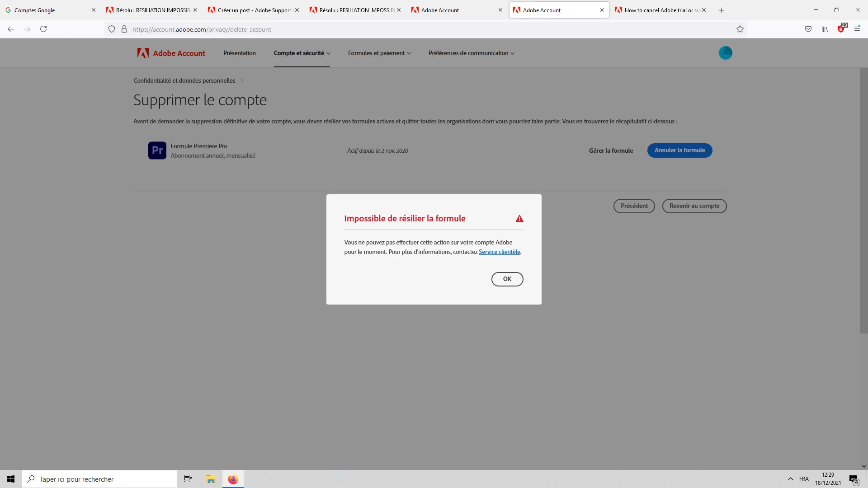This screenshot has width=868, height=488.
Task: Open a new browser tab
Action: pos(721,10)
